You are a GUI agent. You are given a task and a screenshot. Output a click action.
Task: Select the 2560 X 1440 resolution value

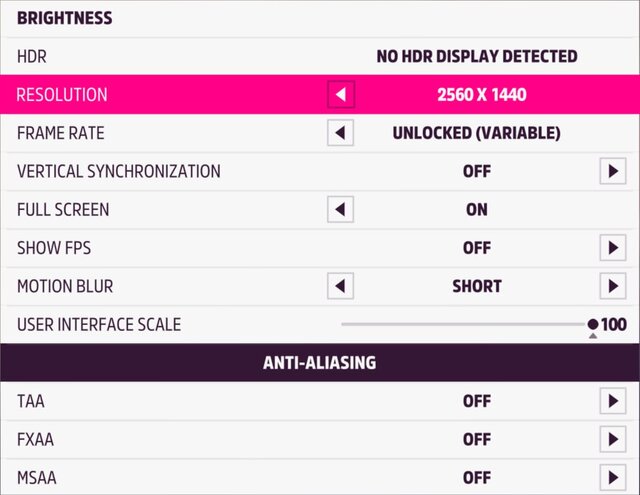(x=481, y=95)
